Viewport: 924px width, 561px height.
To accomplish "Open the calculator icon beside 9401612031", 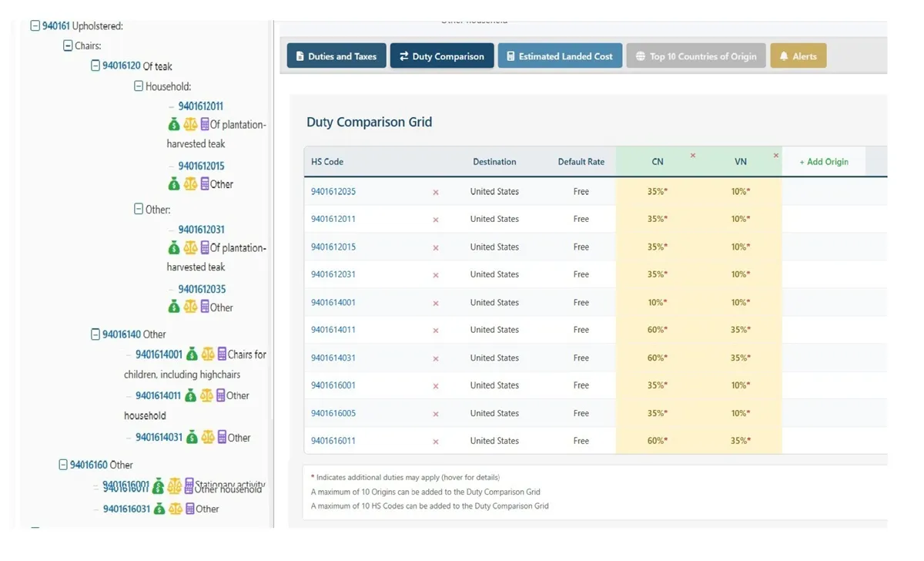I will point(204,248).
